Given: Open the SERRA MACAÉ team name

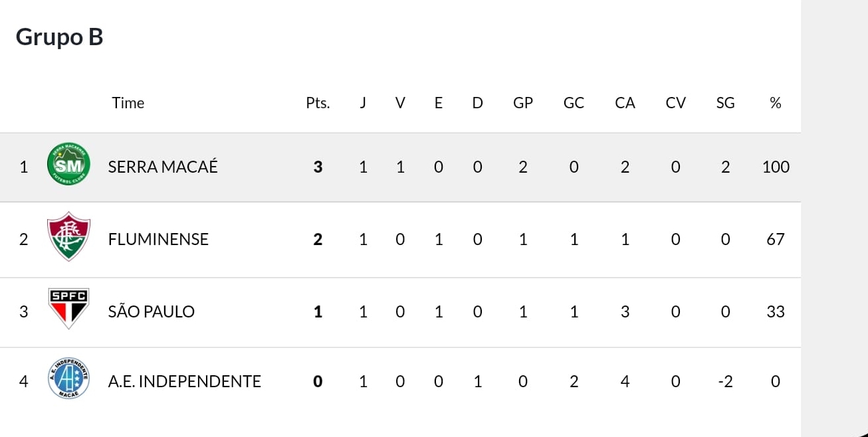Looking at the screenshot, I should point(163,167).
